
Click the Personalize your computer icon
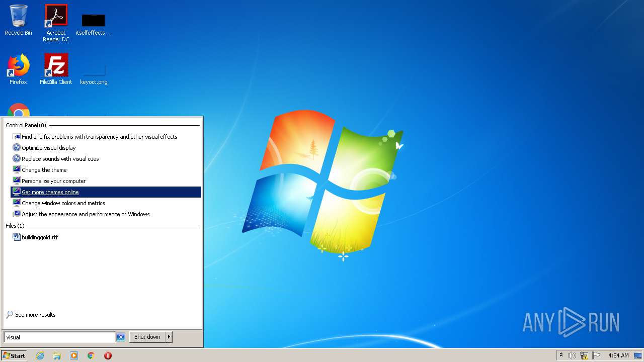(x=17, y=181)
